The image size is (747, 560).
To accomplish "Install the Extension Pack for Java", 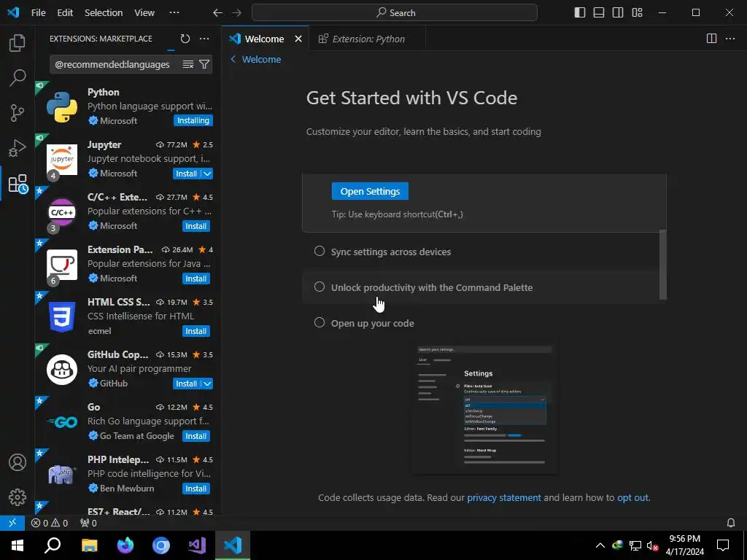I will tap(196, 279).
